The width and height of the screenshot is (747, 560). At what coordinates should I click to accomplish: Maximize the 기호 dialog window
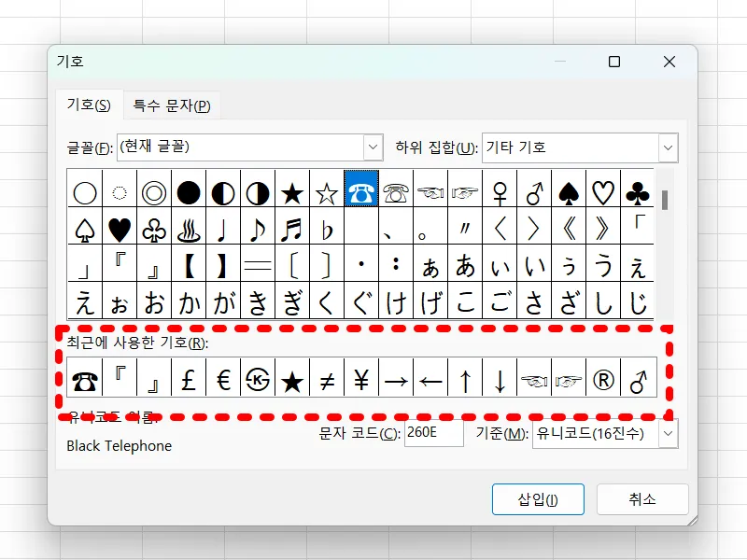click(x=614, y=62)
